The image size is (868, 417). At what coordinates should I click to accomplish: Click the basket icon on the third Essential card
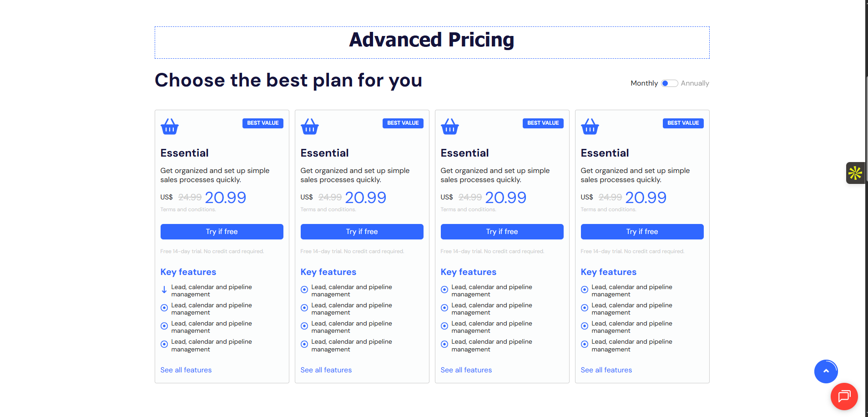(449, 127)
